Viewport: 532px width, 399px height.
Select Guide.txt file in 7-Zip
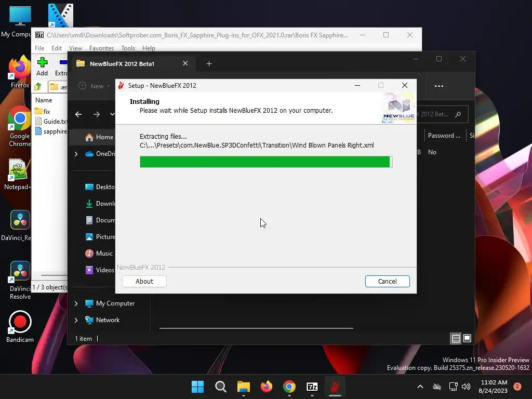(51, 121)
